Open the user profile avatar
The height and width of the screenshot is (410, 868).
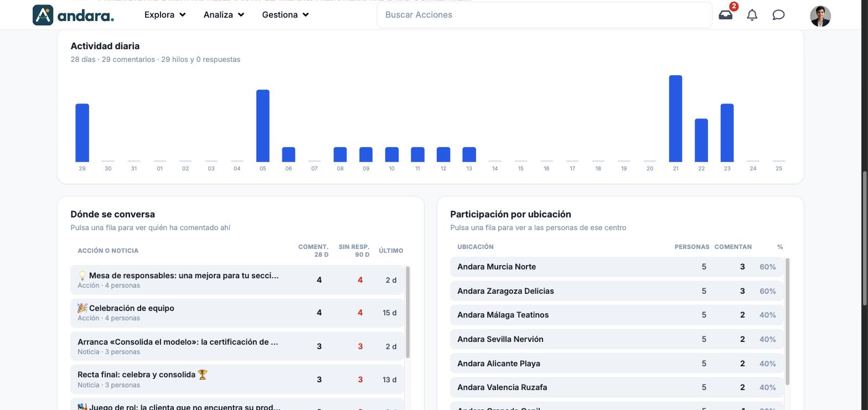820,16
